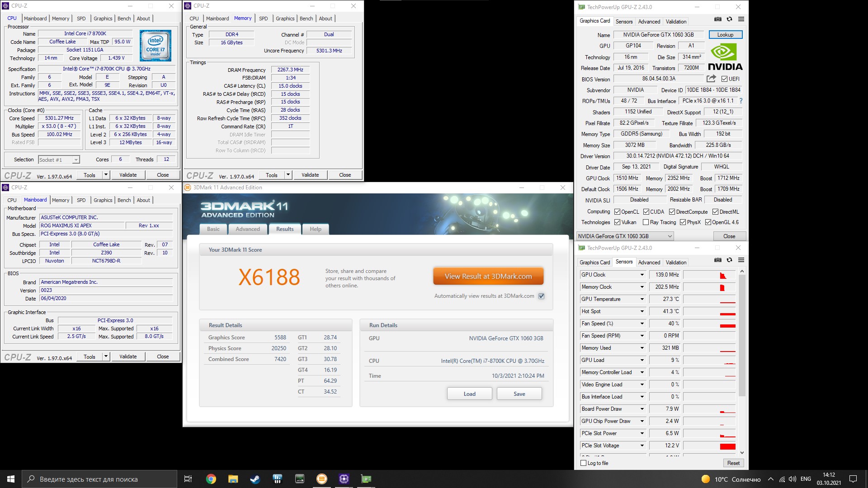Expand Memory Used sensor dropdown
Screen dimensions: 868x488
[642, 348]
